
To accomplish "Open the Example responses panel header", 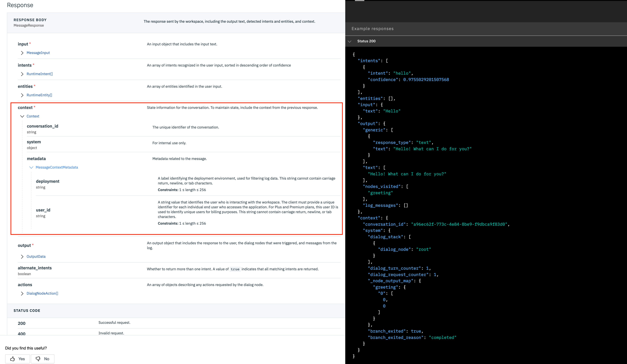I will [x=372, y=29].
